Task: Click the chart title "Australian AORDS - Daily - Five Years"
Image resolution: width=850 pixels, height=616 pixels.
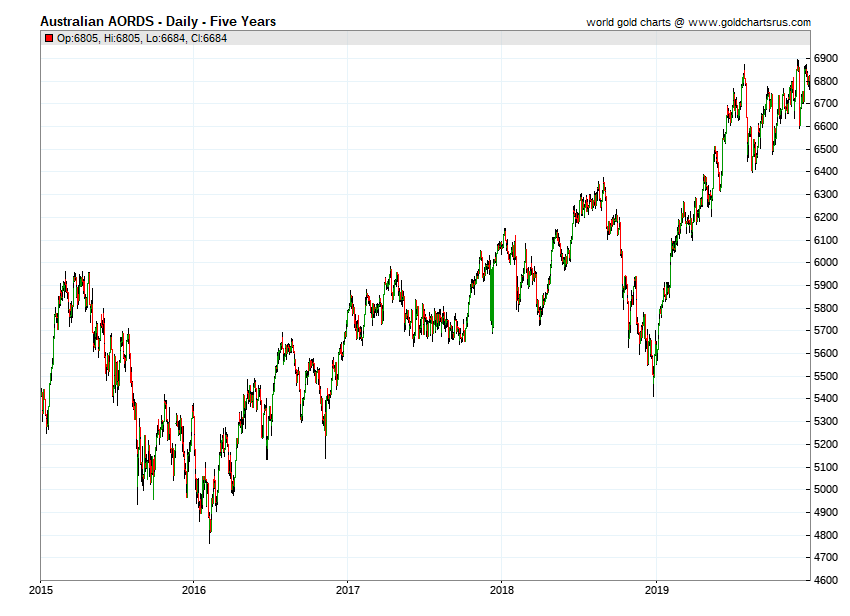Action: tap(158, 22)
